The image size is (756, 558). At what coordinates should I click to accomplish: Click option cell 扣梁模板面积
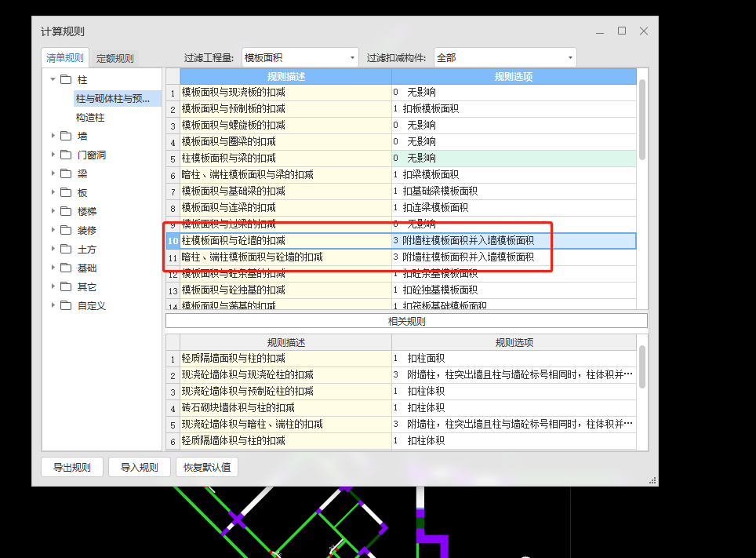514,174
